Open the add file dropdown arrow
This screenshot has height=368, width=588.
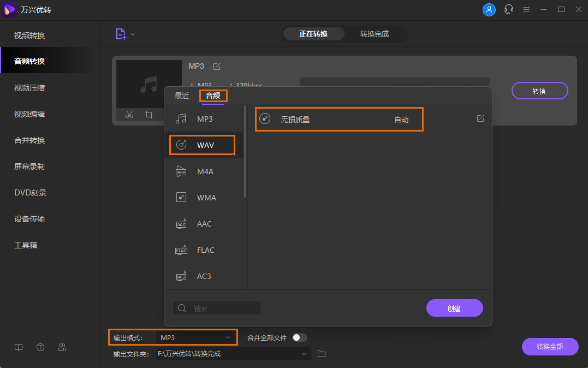click(x=133, y=34)
